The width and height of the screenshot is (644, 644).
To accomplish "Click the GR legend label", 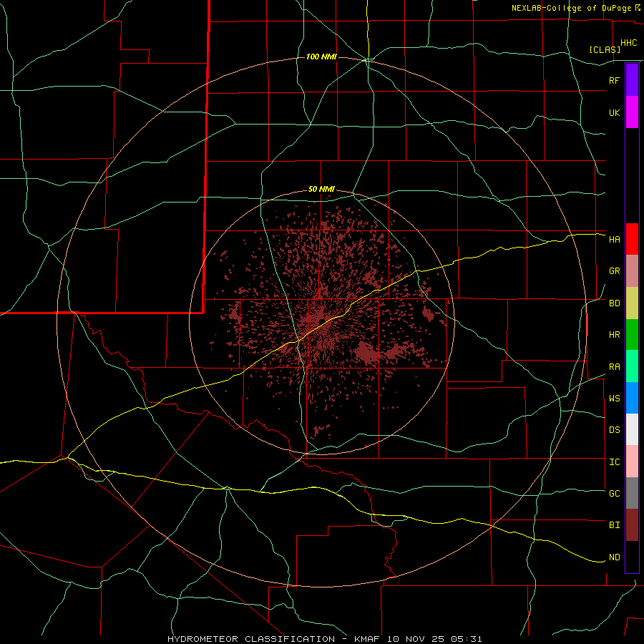I will click(x=614, y=271).
